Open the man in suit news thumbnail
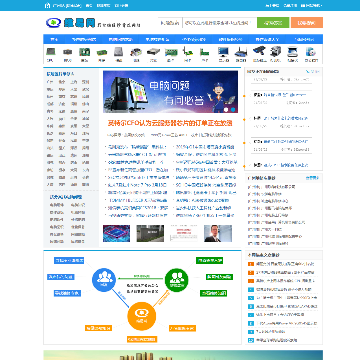 pyautogui.click(x=218, y=233)
